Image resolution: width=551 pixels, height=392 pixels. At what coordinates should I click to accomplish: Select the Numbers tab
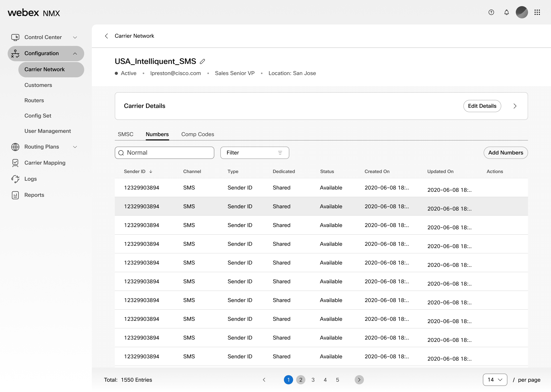[157, 134]
